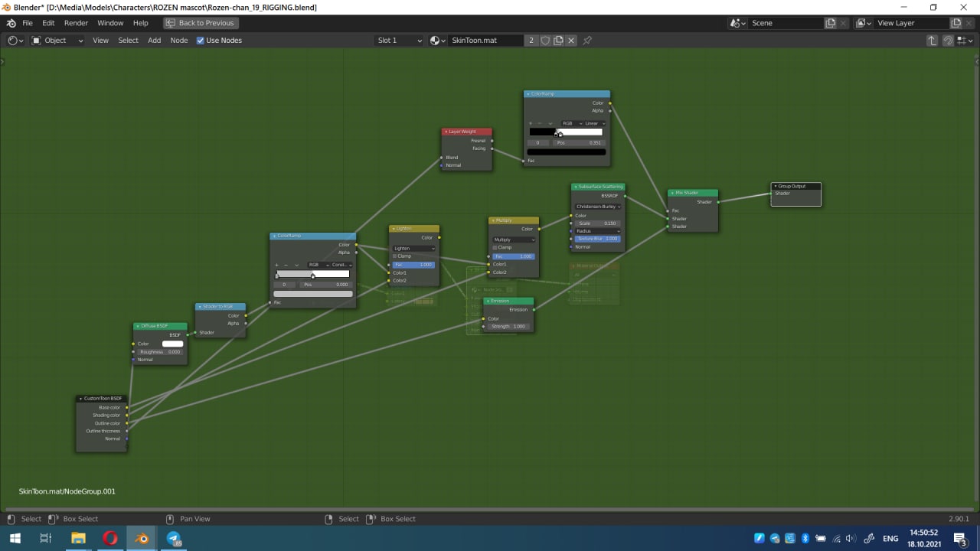Viewport: 980px width, 551px height.
Task: Open the File menu
Action: 28,23
